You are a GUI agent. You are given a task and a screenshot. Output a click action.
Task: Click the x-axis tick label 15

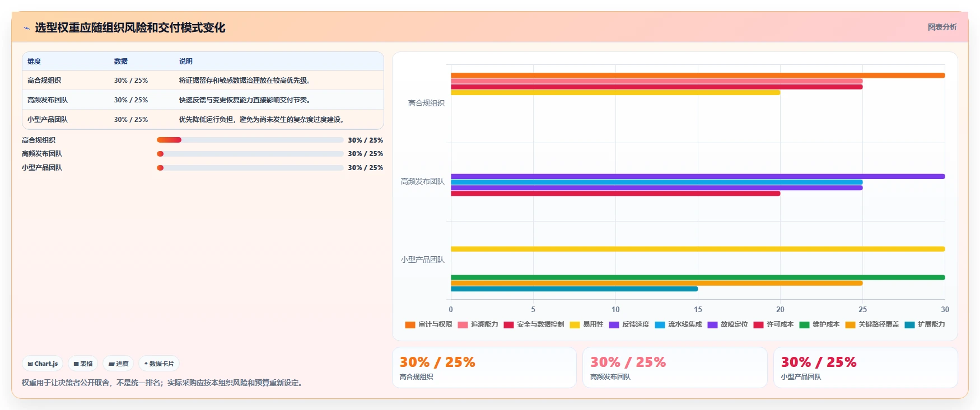pos(698,309)
